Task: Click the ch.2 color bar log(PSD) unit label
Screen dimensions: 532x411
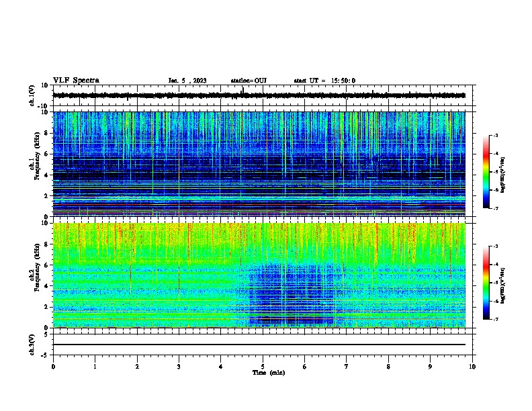Action: (x=503, y=285)
